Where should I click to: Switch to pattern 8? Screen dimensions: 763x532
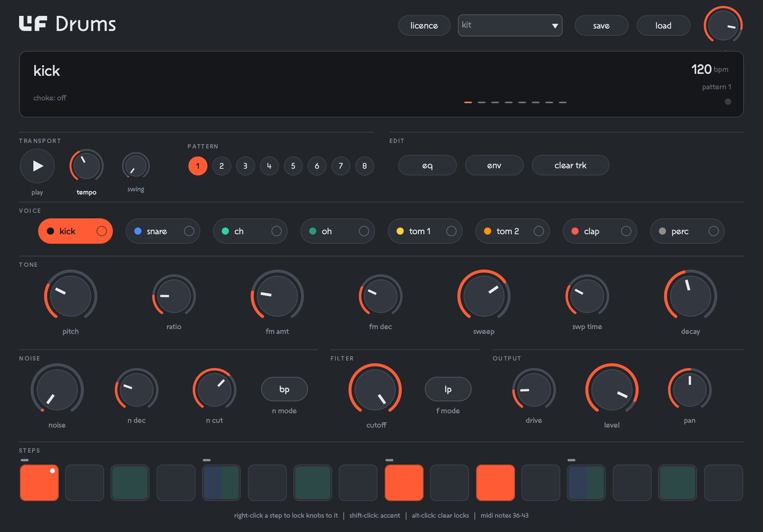[x=365, y=166]
